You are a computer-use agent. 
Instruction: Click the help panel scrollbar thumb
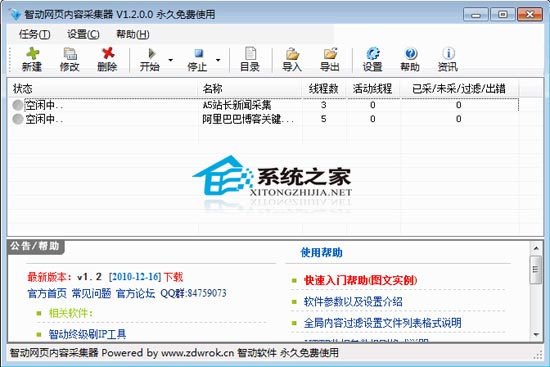pos(536,269)
